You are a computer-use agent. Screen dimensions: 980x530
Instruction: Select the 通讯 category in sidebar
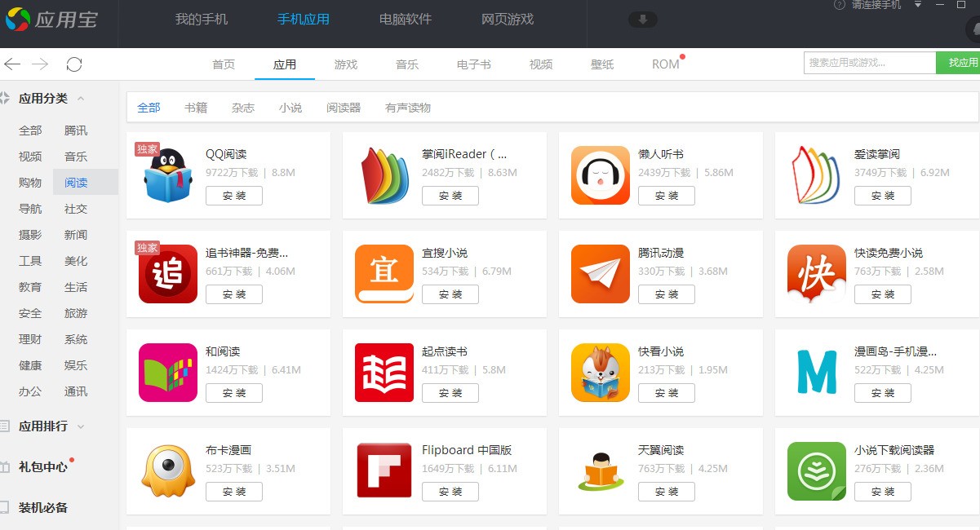(x=76, y=391)
